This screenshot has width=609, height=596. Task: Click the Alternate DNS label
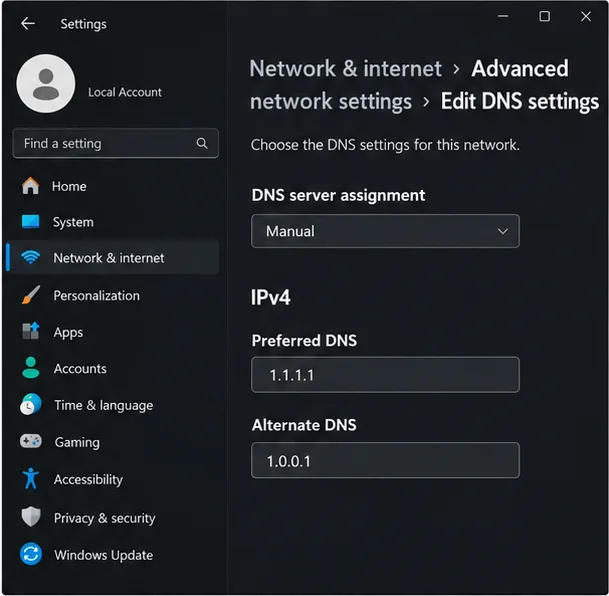(304, 425)
